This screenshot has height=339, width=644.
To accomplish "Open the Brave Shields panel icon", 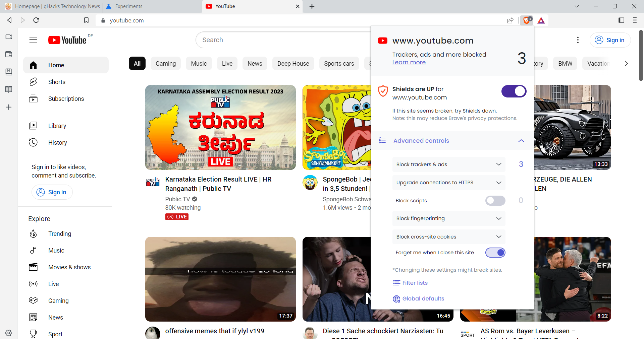I will tap(526, 20).
